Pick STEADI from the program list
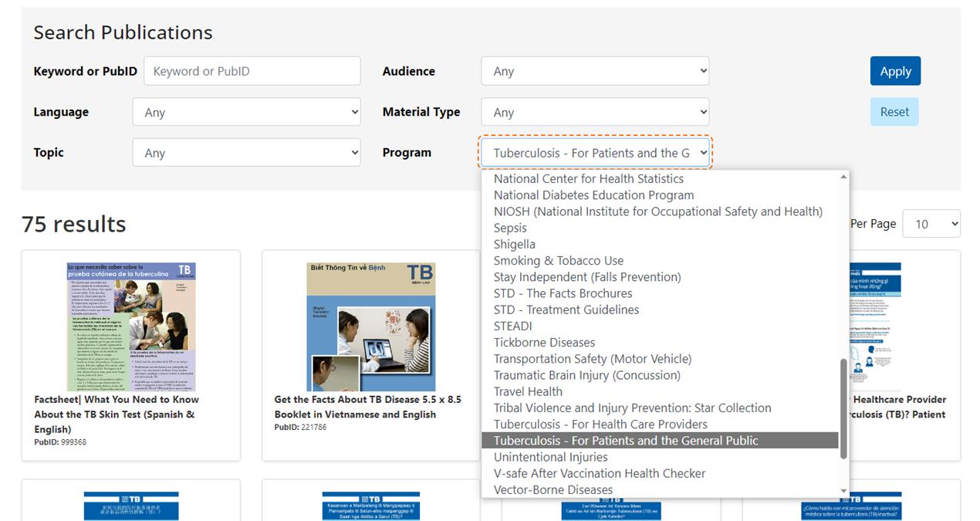 tap(660, 326)
